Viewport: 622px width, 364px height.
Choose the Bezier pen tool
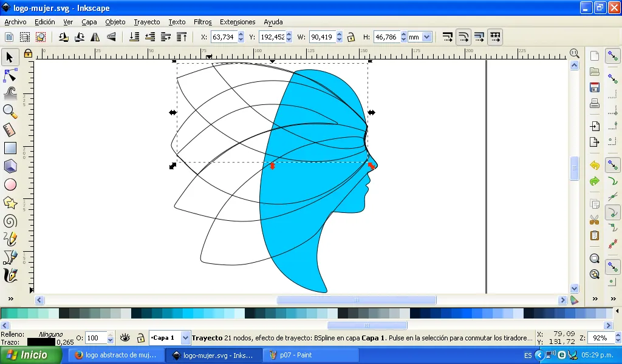[10, 257]
